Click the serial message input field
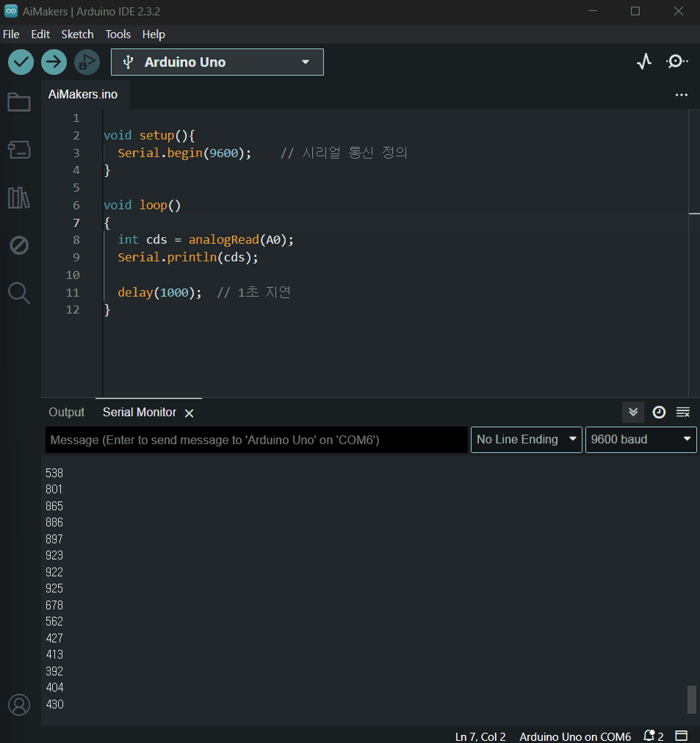This screenshot has height=743, width=700. pyautogui.click(x=256, y=440)
